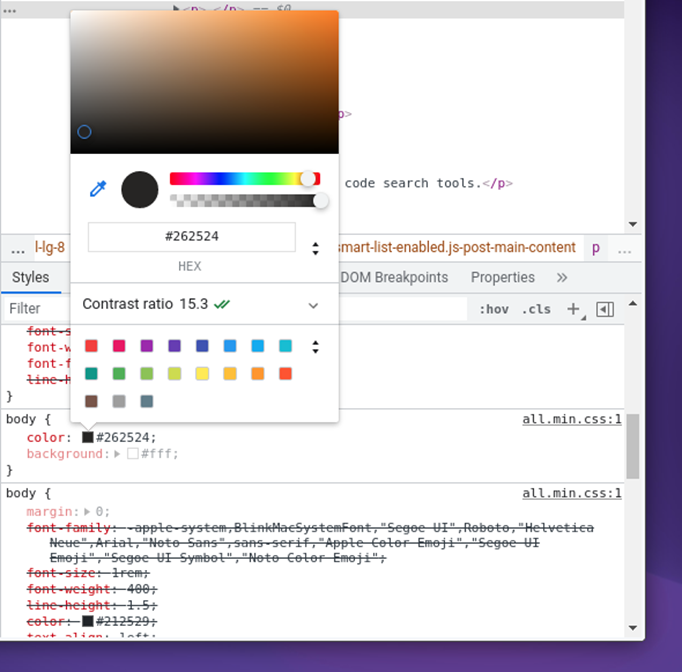The height and width of the screenshot is (672, 682).
Task: Toggle the .cls class editor
Action: pyautogui.click(x=536, y=309)
